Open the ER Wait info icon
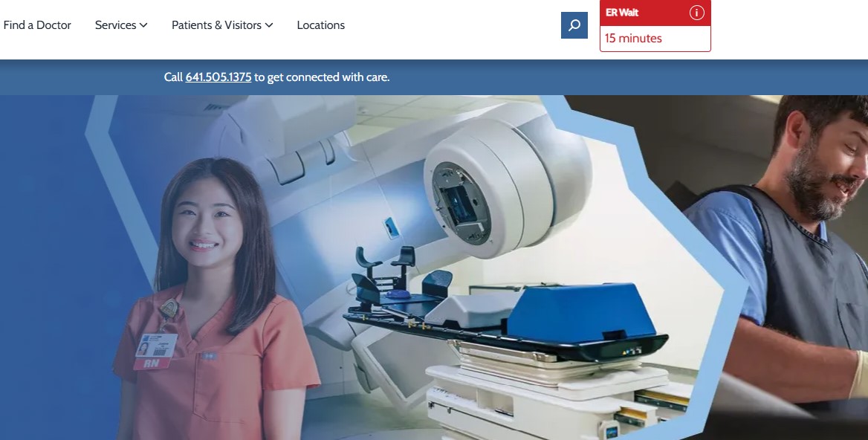Image resolution: width=868 pixels, height=440 pixels. (696, 13)
